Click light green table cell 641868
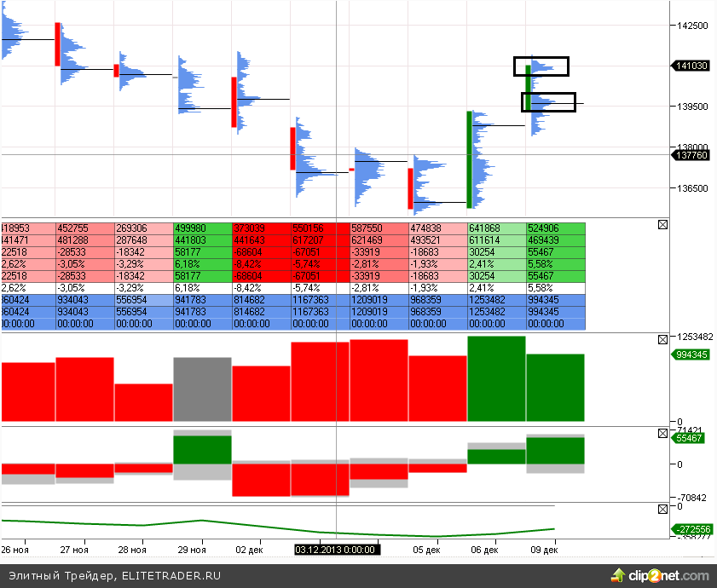Screen dimensions: 717x588 coord(498,228)
